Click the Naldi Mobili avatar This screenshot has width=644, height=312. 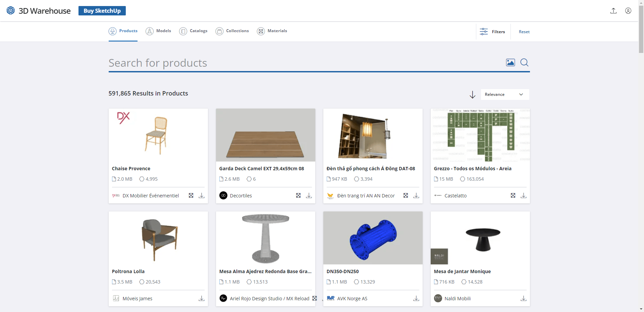(x=438, y=298)
